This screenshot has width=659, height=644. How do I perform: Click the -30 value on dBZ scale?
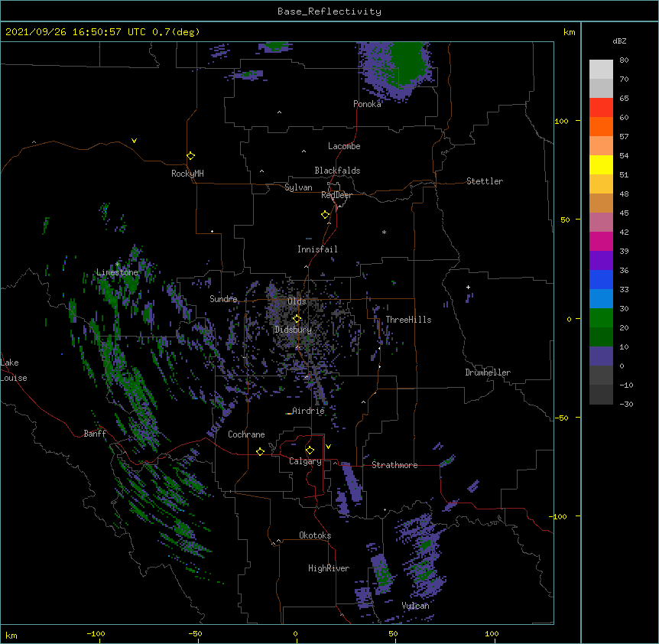(x=626, y=404)
